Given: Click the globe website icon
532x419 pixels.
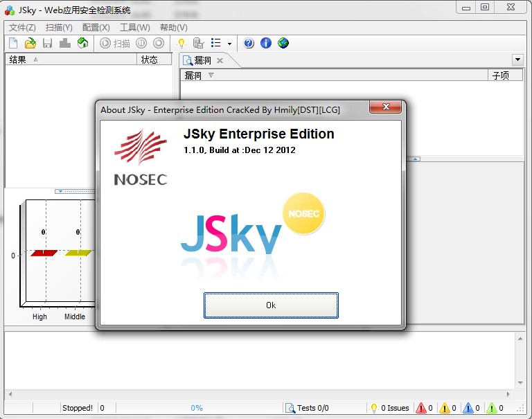Looking at the screenshot, I should pos(283,43).
